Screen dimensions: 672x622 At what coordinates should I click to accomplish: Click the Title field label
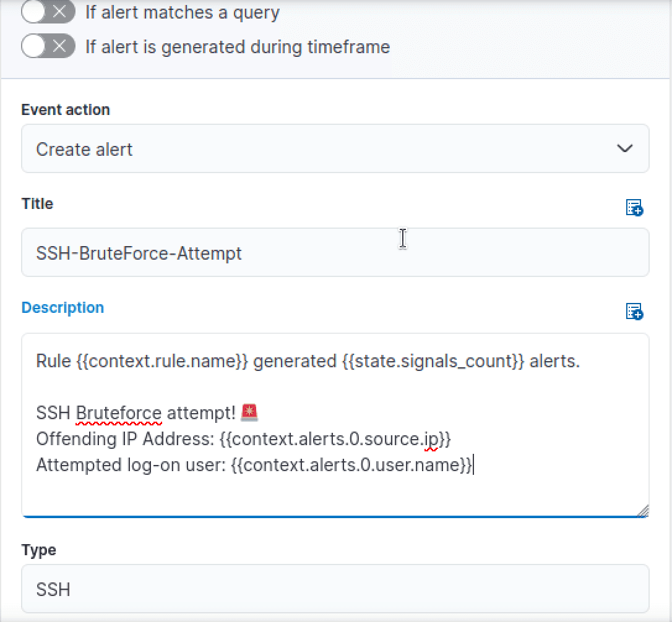pyautogui.click(x=37, y=203)
